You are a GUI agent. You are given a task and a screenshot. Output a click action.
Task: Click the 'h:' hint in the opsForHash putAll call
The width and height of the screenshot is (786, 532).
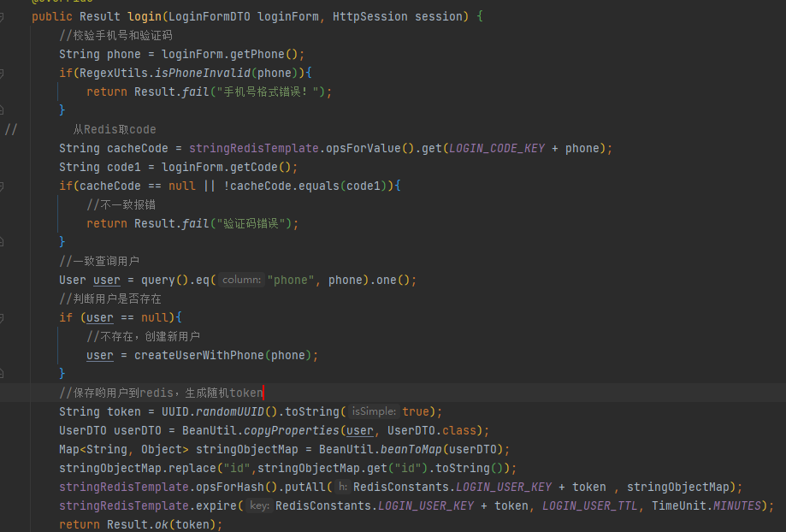coord(342,486)
